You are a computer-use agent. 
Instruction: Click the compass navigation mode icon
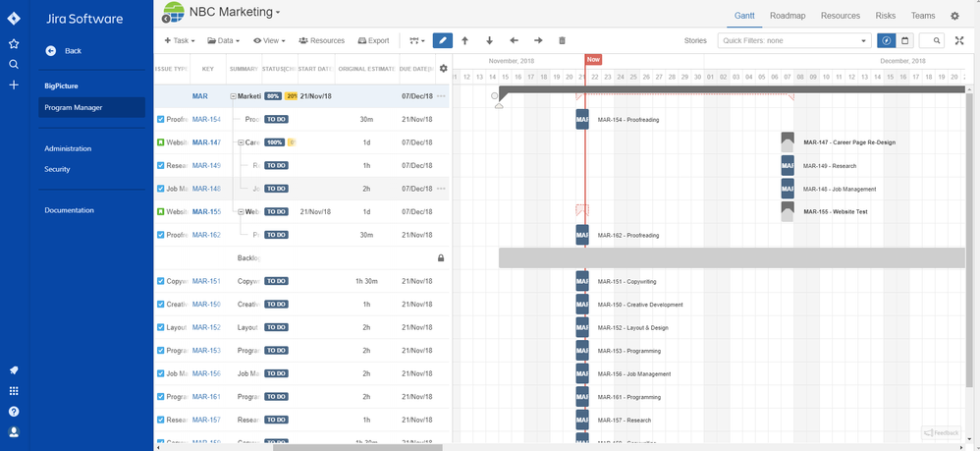pos(886,40)
